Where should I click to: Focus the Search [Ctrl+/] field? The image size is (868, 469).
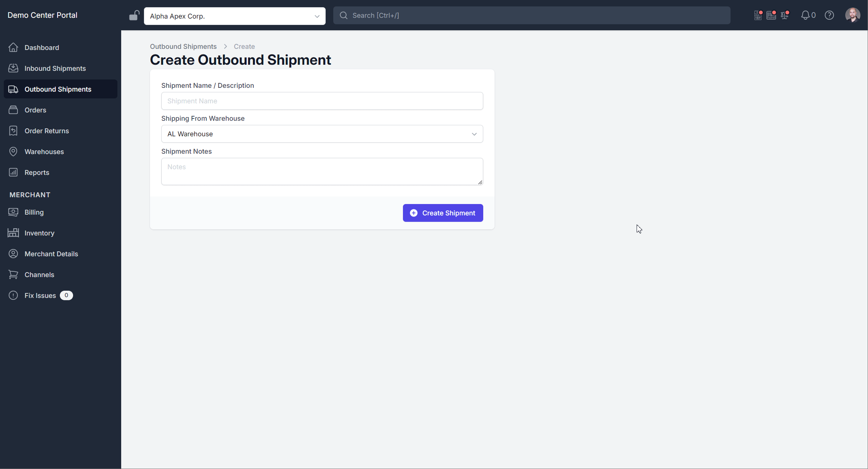coord(532,15)
